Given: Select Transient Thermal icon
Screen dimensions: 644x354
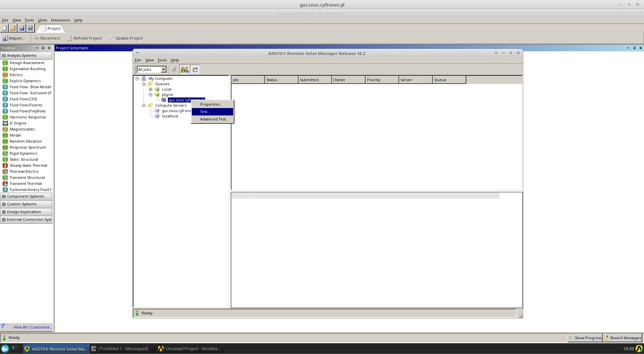Looking at the screenshot, I should point(5,184).
